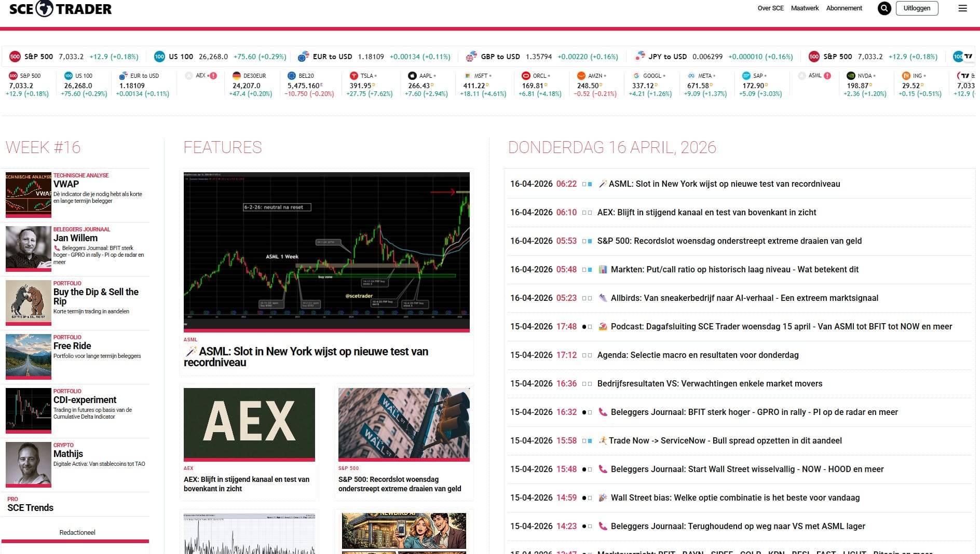Toggle the black dot marker on the 17:48 Podcast item
This screenshot has width=980, height=554.
584,327
